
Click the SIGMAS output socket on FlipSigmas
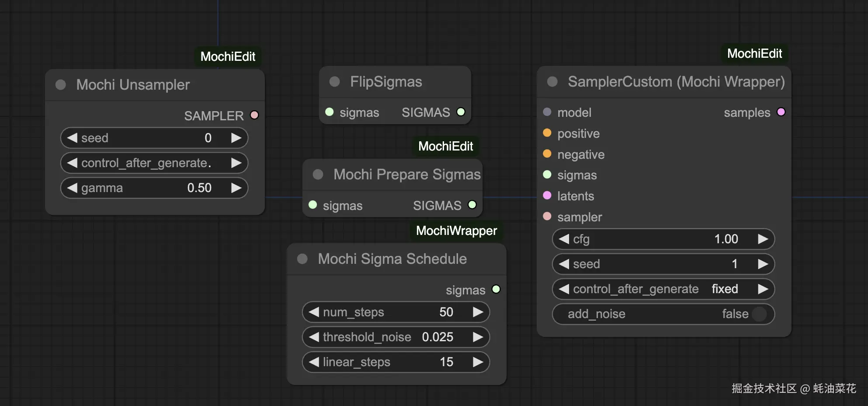461,112
